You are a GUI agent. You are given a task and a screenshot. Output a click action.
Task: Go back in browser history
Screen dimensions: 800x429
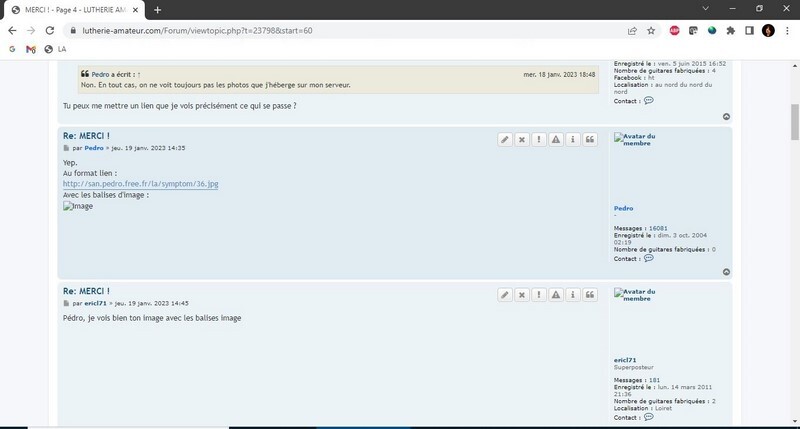click(x=12, y=31)
